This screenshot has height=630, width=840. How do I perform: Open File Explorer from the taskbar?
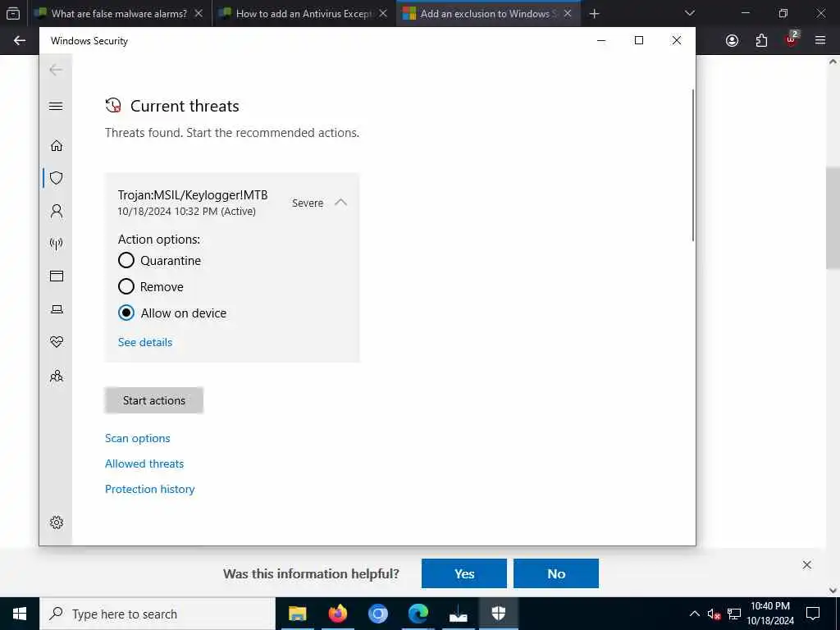click(297, 614)
